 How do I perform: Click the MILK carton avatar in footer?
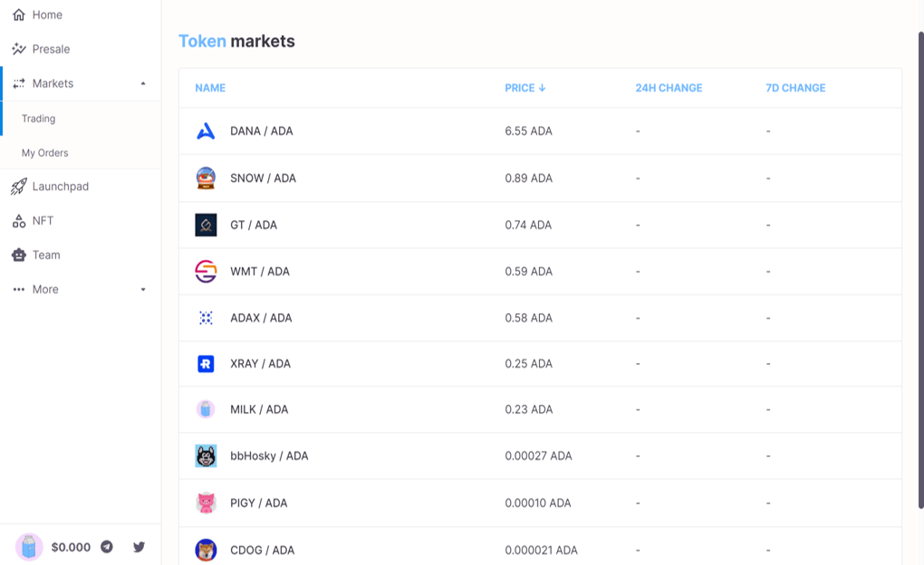[29, 547]
